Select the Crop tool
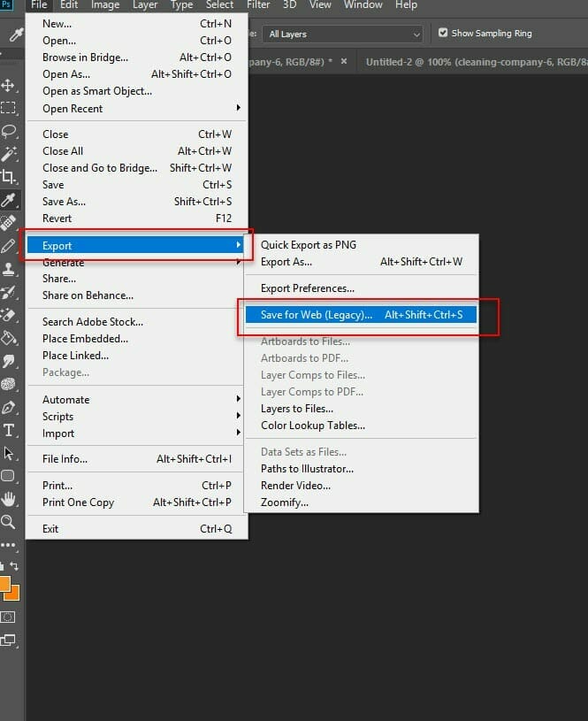Viewport: 588px width, 721px height. pos(8,177)
